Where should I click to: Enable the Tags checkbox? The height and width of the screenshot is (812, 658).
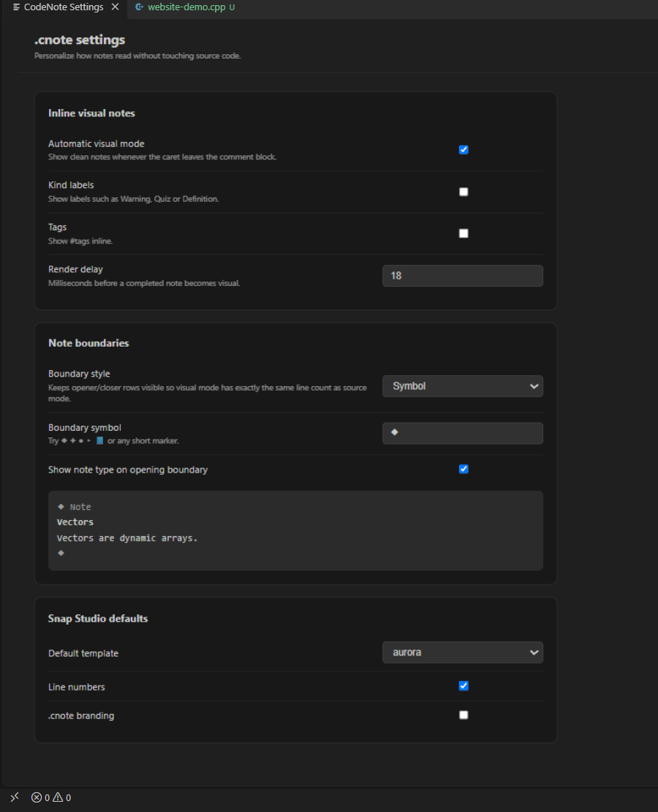[464, 233]
